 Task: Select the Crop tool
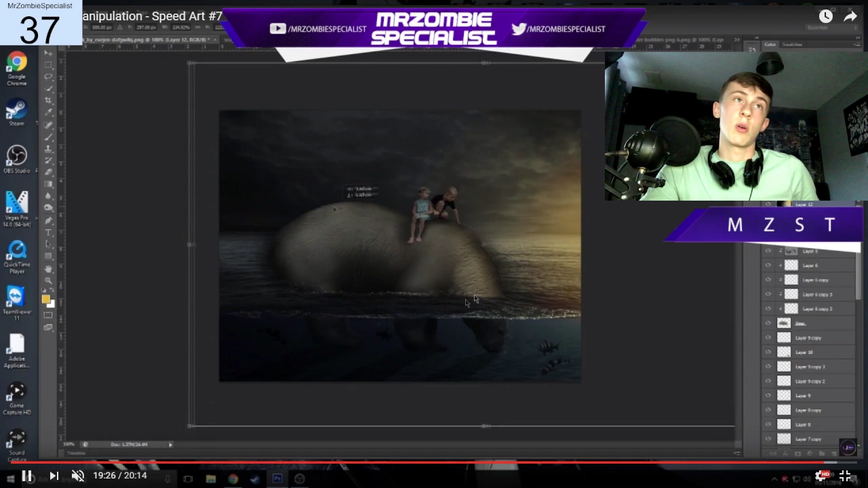[48, 101]
